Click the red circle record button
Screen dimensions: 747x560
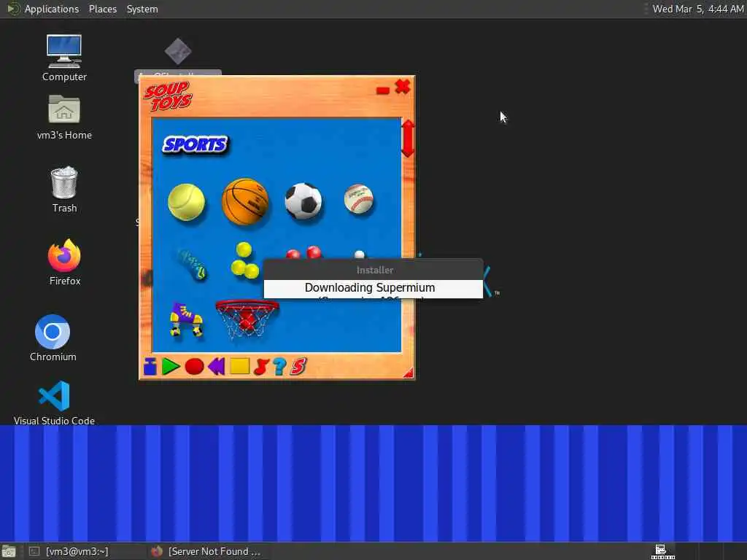coord(194,367)
